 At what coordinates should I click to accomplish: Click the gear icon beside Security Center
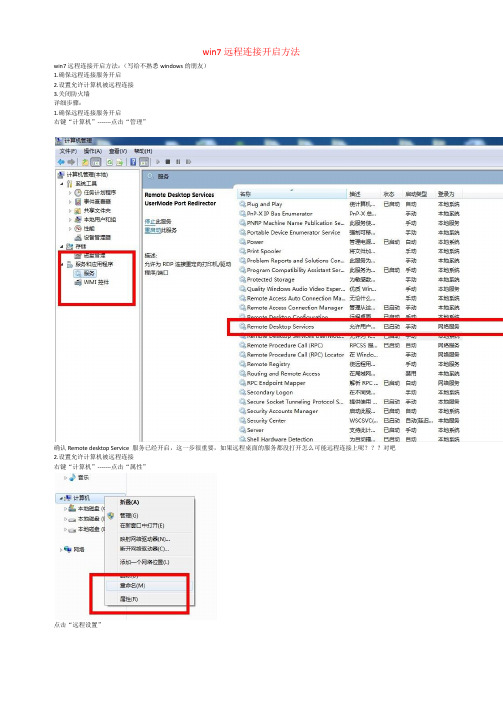(243, 420)
